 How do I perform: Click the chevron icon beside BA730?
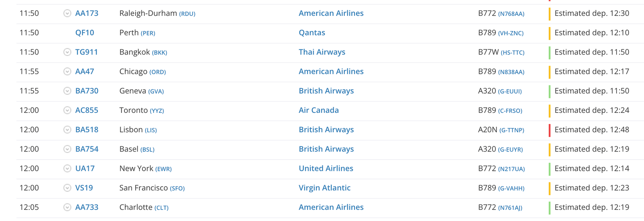67,91
